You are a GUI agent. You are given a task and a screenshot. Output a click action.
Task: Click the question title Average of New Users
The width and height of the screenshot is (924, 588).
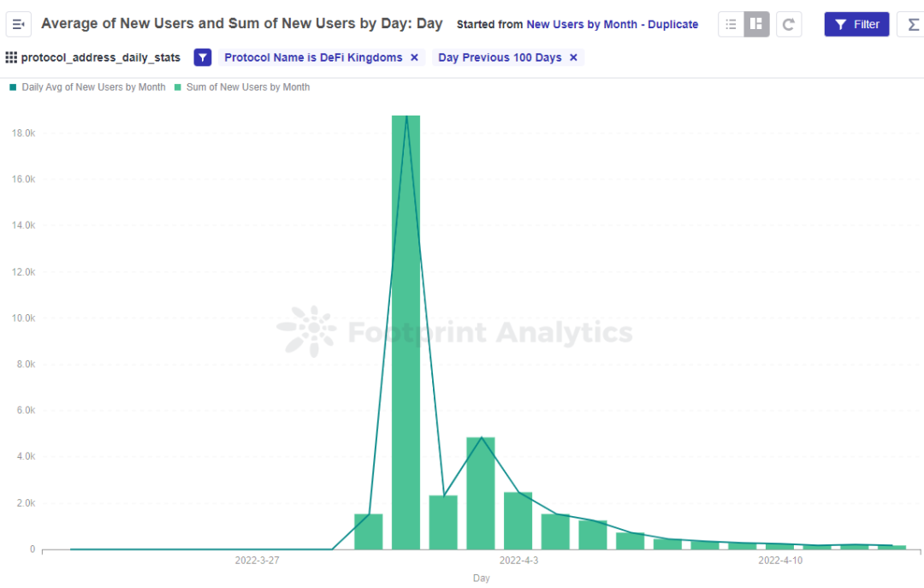(x=241, y=24)
